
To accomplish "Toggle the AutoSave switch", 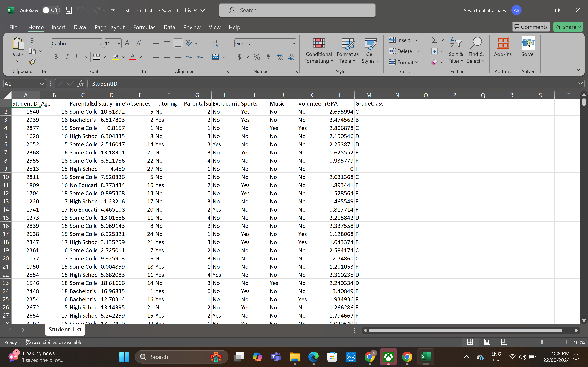I will [x=51, y=10].
